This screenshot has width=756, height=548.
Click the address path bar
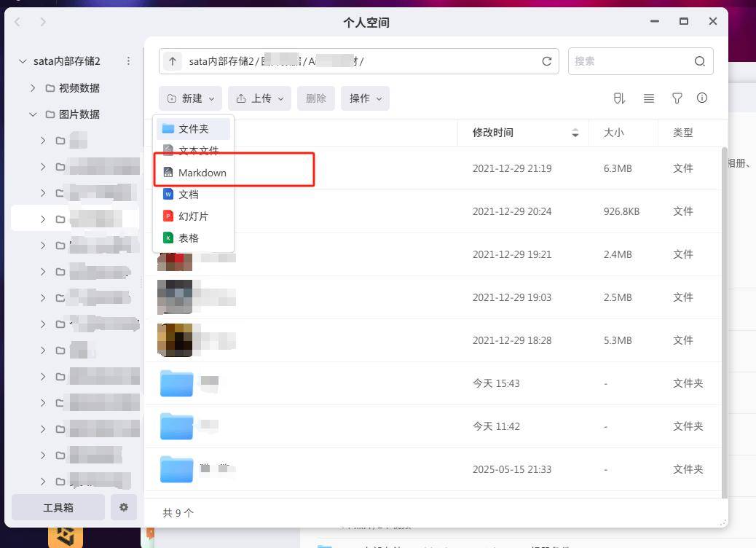click(x=359, y=61)
